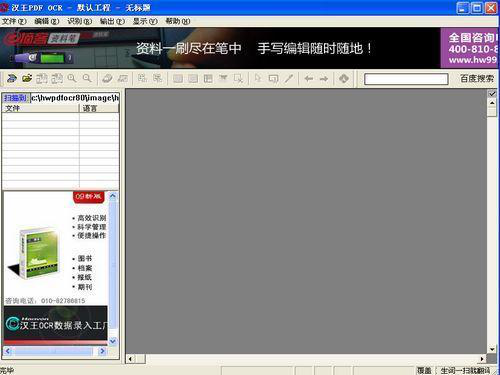Viewport: 500px width, 375px height.
Task: Open the 帮助(H) menu
Action: (178, 21)
